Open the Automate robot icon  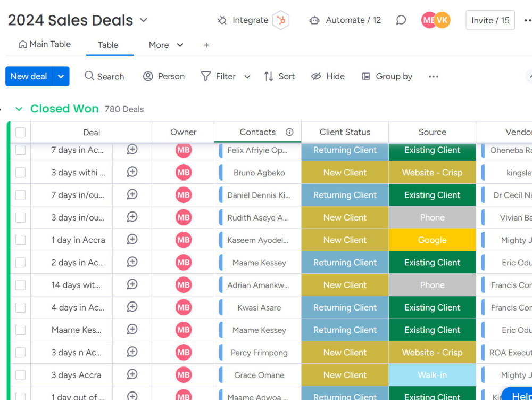(x=314, y=20)
